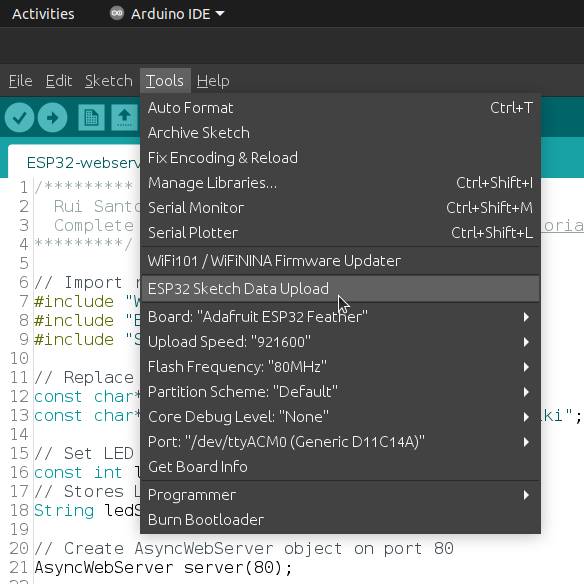Expand the Port /dev/ttyACM0 submenu

(x=340, y=442)
